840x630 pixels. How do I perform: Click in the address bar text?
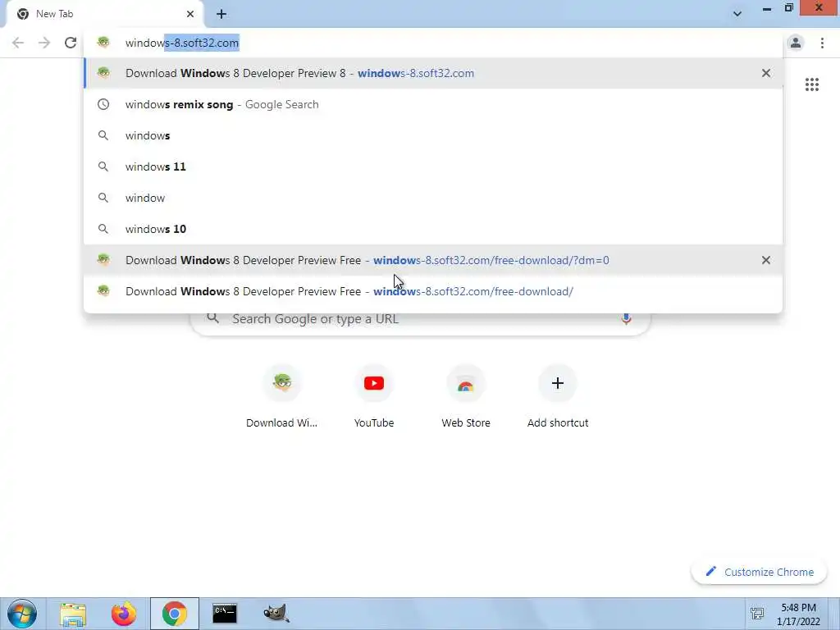182,43
